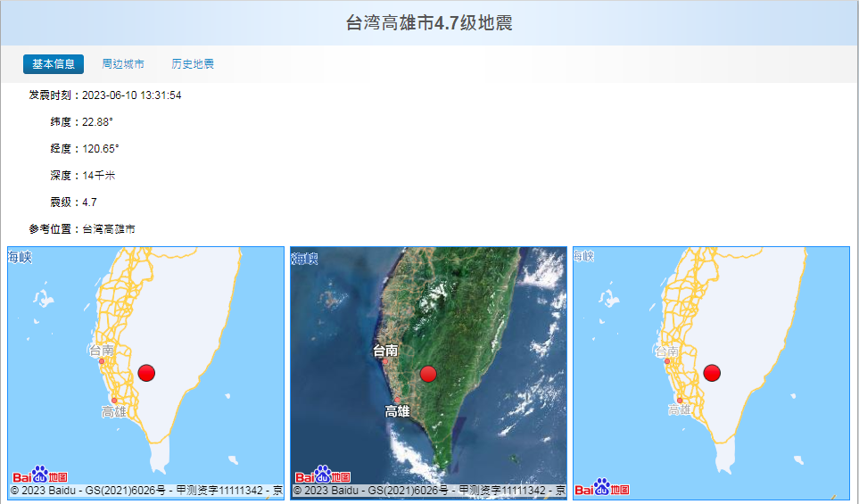The image size is (859, 504).
Task: Click 台南 city dot on left map
Action: 101,361
